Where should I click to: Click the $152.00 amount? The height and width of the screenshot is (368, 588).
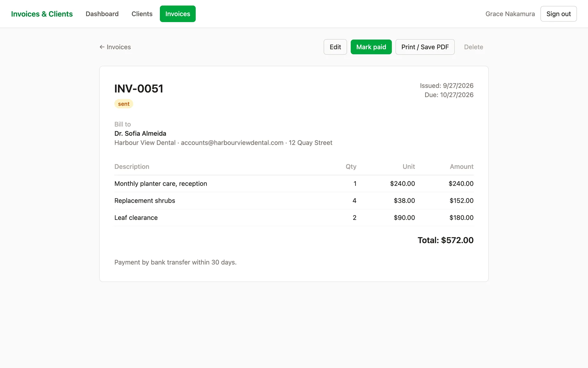click(x=462, y=201)
